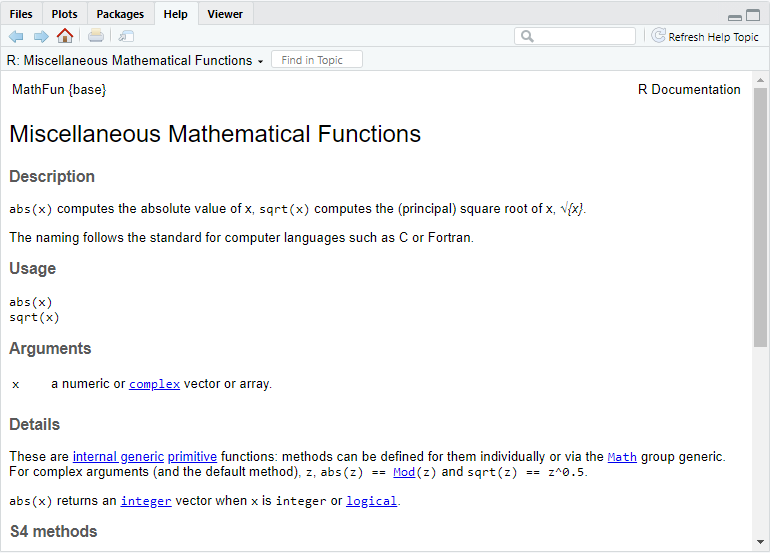
Task: Print the current help topic
Action: pyautogui.click(x=96, y=36)
